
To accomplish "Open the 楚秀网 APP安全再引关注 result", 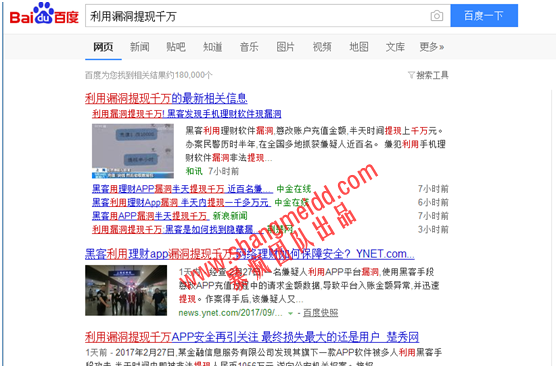I will [x=252, y=336].
